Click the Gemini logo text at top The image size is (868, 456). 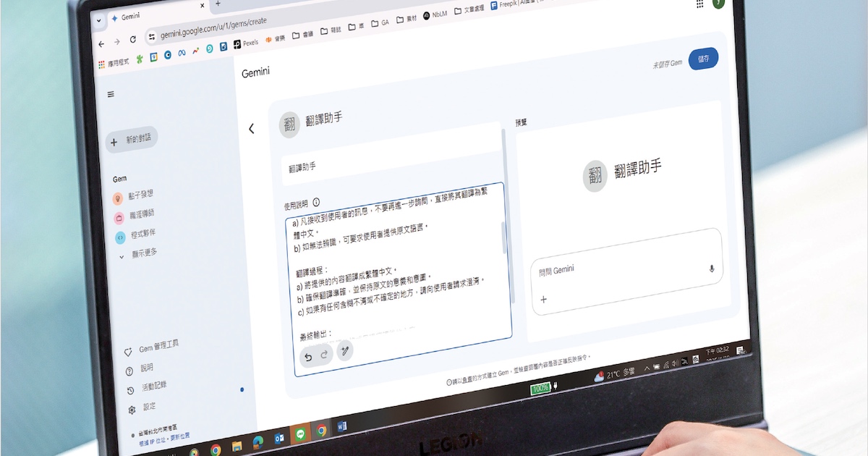[255, 73]
